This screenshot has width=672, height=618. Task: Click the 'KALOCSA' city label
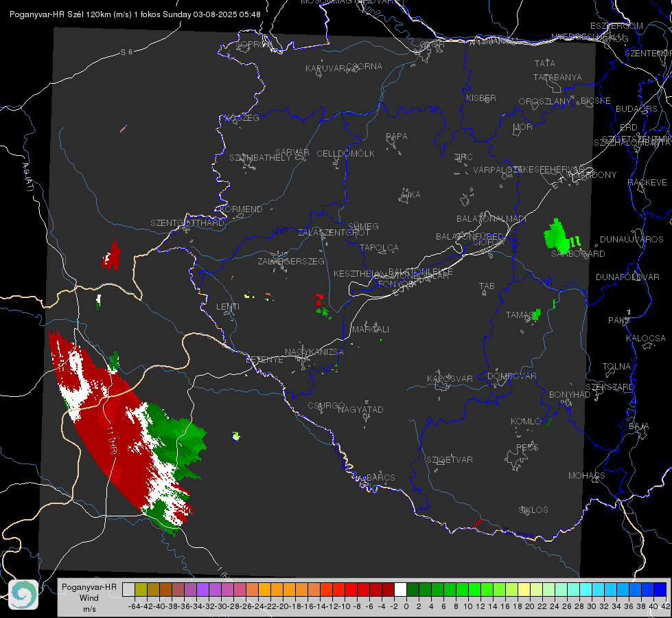pos(646,339)
